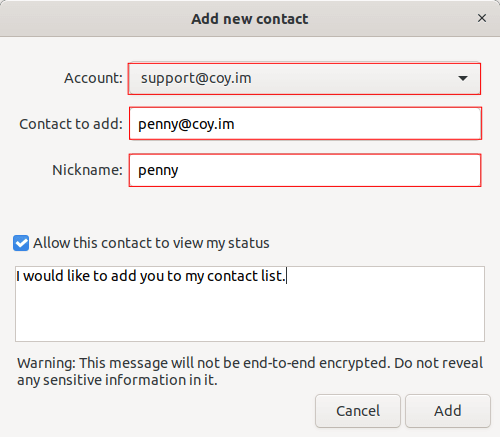The width and height of the screenshot is (500, 437).
Task: Click the support@coy.im account text
Action: pyautogui.click(x=196, y=79)
